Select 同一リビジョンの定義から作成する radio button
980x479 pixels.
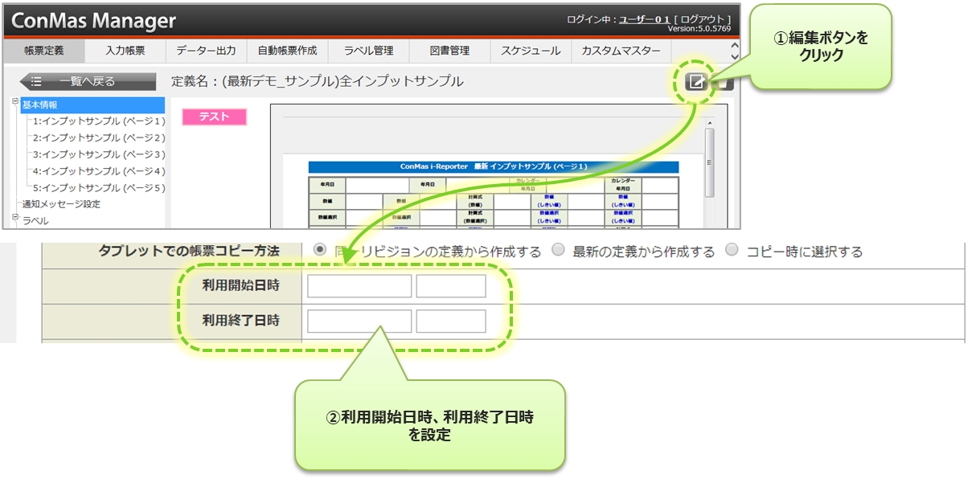320,250
